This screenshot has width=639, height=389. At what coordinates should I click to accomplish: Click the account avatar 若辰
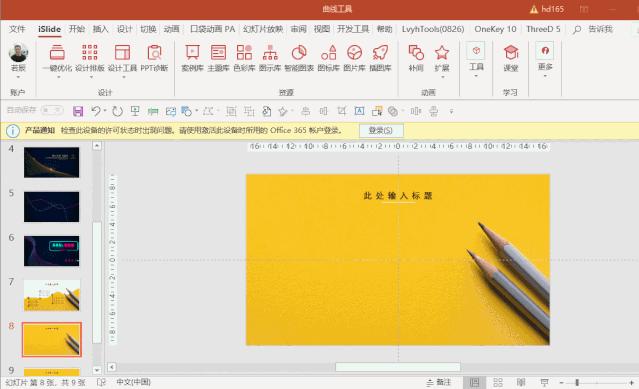tap(18, 53)
